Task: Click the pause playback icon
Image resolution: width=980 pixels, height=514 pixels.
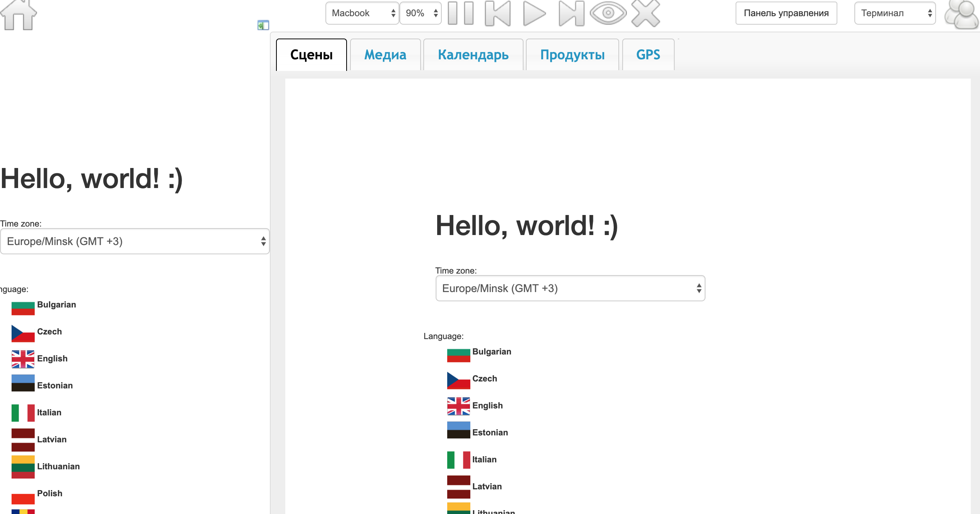Action: pyautogui.click(x=461, y=13)
